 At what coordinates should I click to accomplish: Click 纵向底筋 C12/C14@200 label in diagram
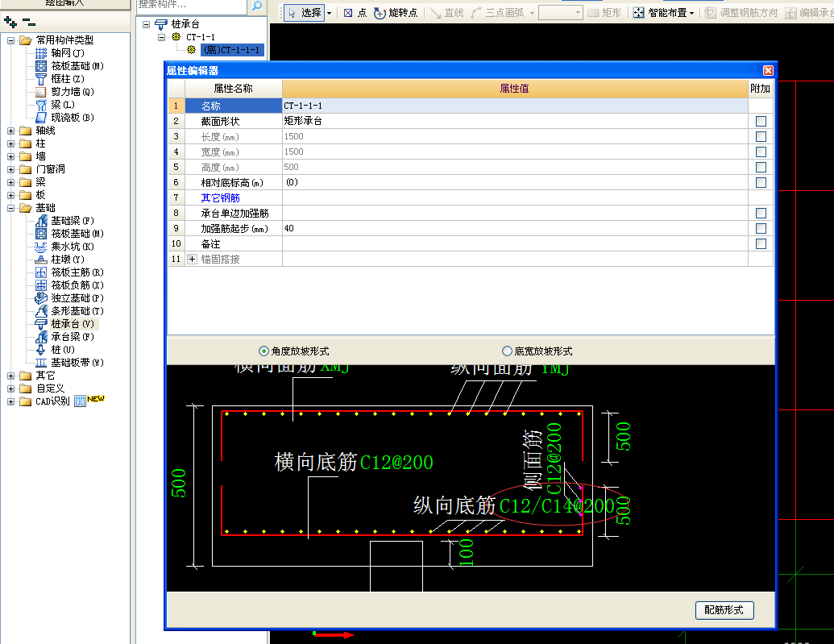tap(514, 505)
